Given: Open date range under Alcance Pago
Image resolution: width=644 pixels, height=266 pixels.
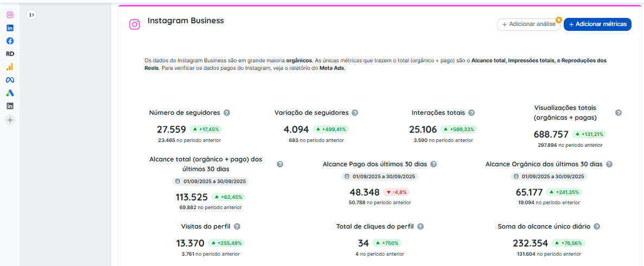Looking at the screenshot, I should [380, 177].
